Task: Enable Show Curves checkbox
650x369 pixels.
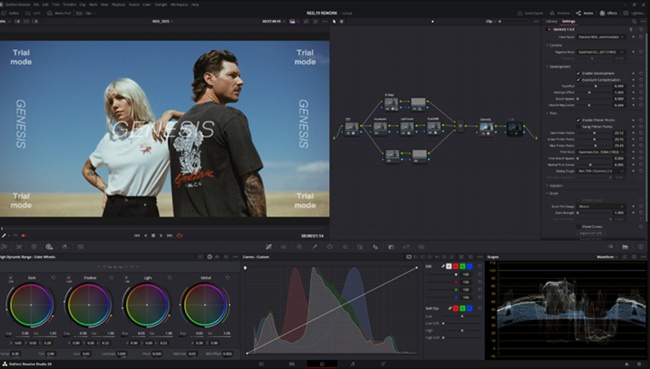Action: pyautogui.click(x=578, y=226)
